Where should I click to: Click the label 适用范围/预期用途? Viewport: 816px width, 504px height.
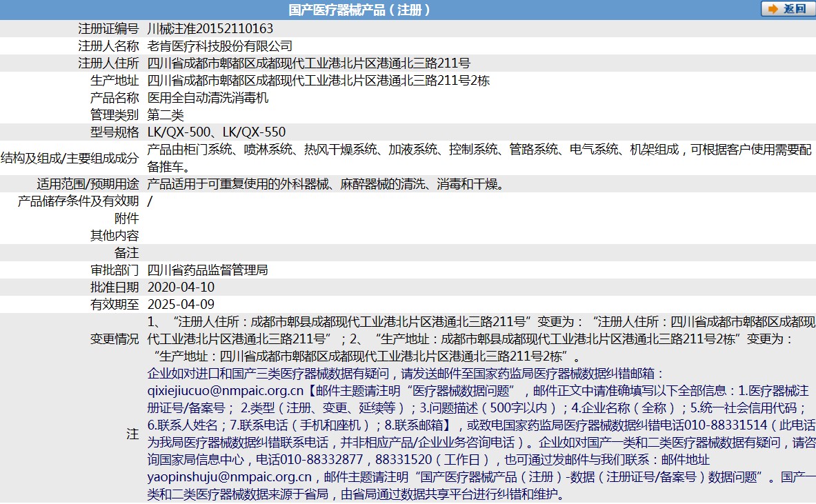click(88, 183)
